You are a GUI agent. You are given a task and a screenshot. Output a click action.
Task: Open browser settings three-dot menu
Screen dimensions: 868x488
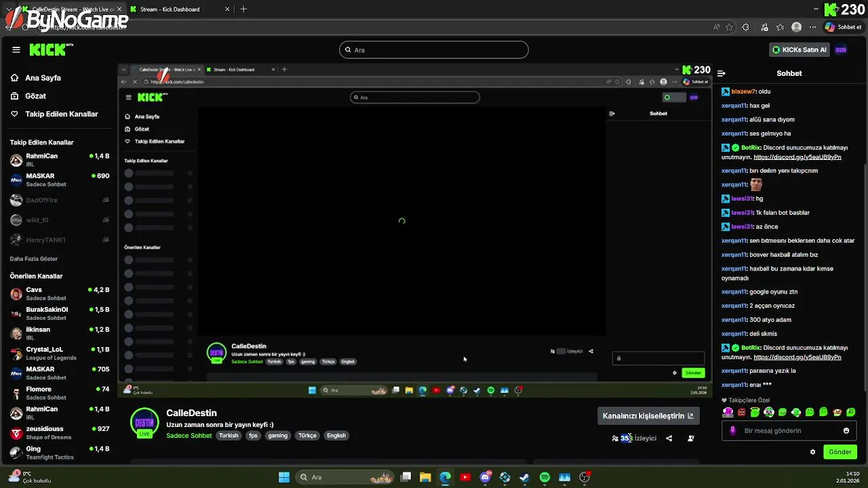point(813,27)
